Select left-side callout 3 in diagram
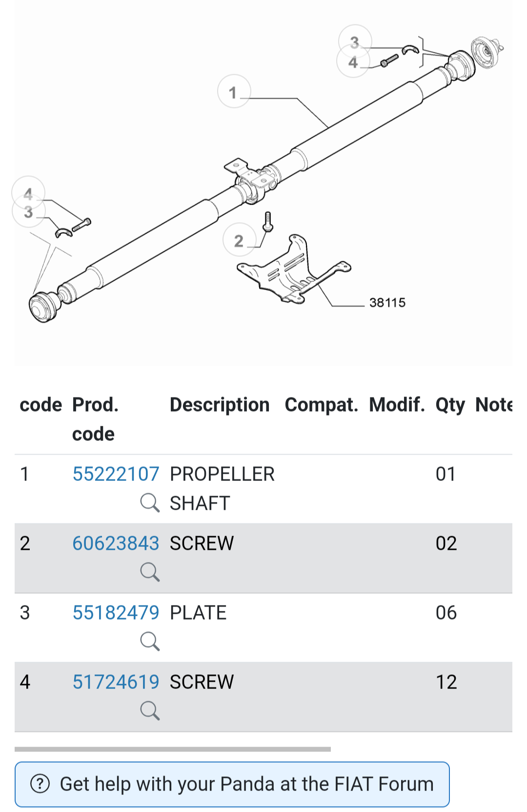The width and height of the screenshot is (527, 812). click(28, 212)
